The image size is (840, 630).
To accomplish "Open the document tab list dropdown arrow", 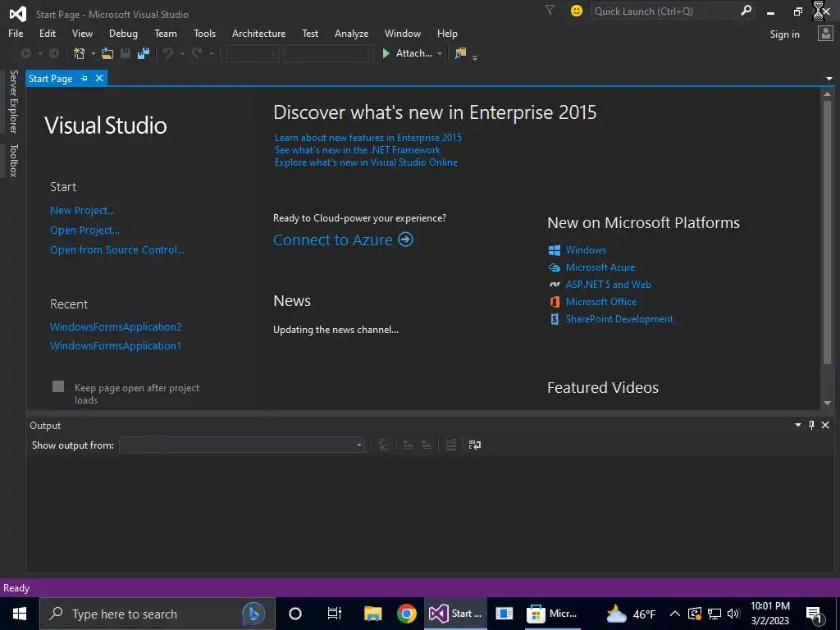I will pos(829,79).
